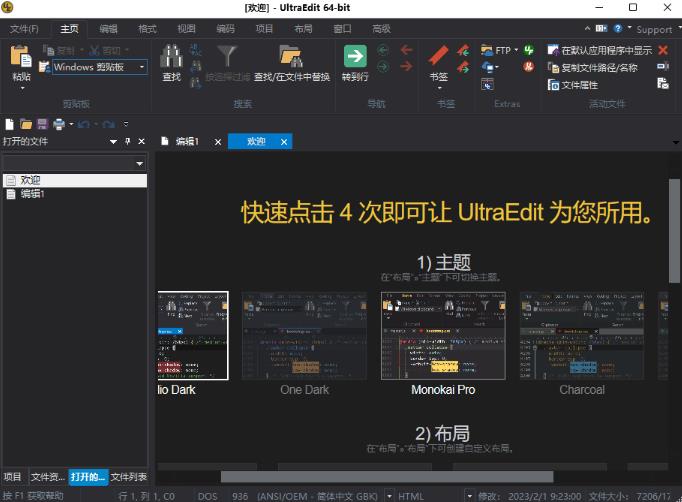Viewport: 682px width, 502px height.
Task: Open the quick access toolbar customize arrow
Action: coord(126,124)
